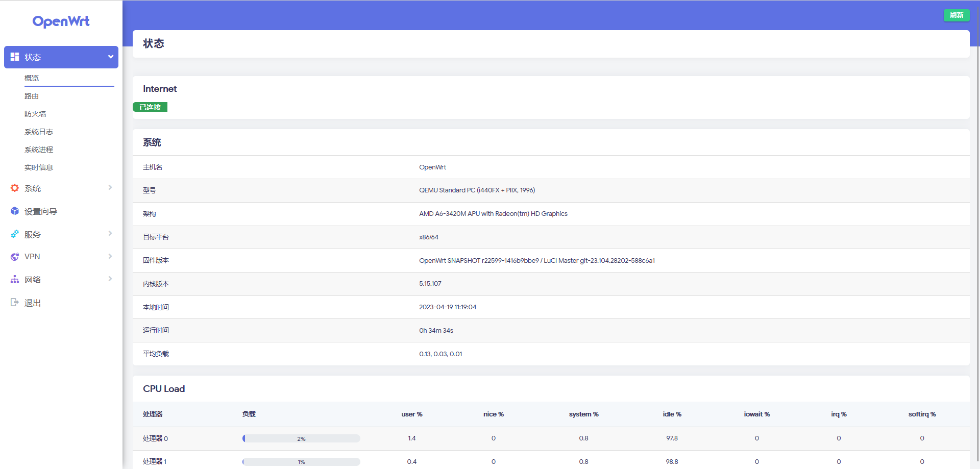Click the 系统 gear icon

point(14,188)
